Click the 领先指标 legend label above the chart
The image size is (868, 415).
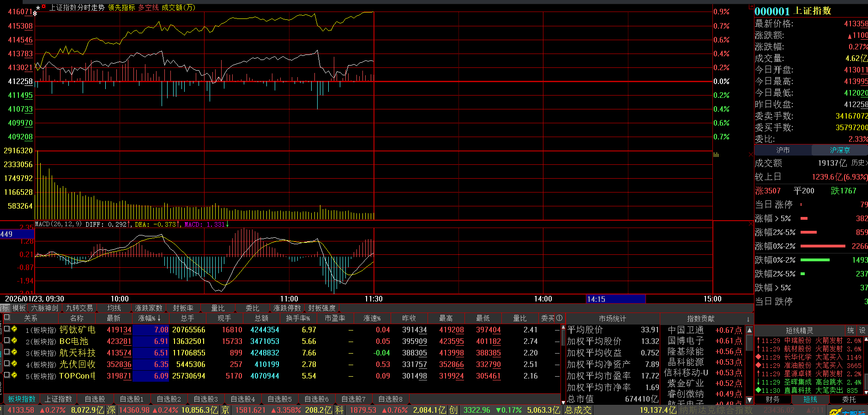tap(121, 7)
